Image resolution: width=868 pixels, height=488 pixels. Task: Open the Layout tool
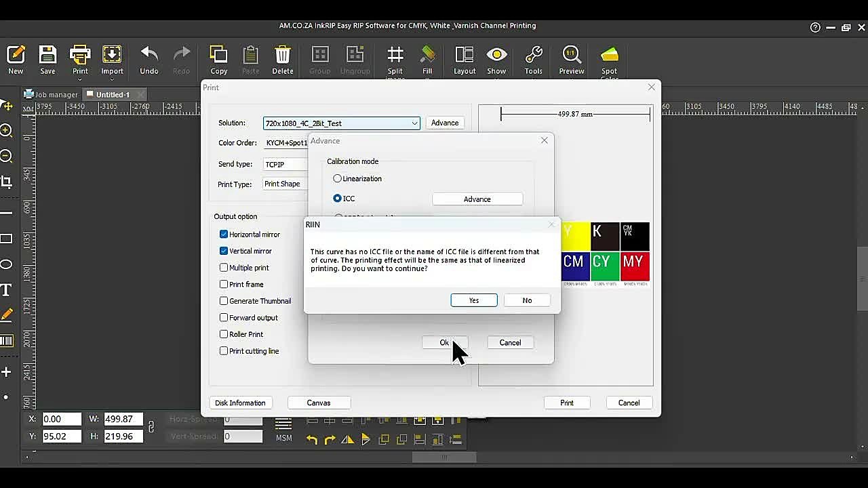[x=465, y=60]
